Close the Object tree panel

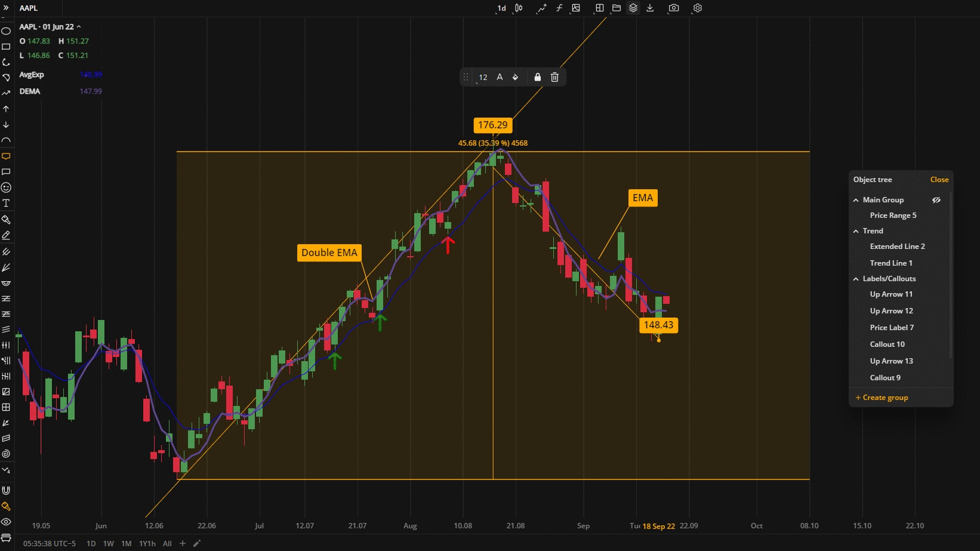[x=939, y=180]
